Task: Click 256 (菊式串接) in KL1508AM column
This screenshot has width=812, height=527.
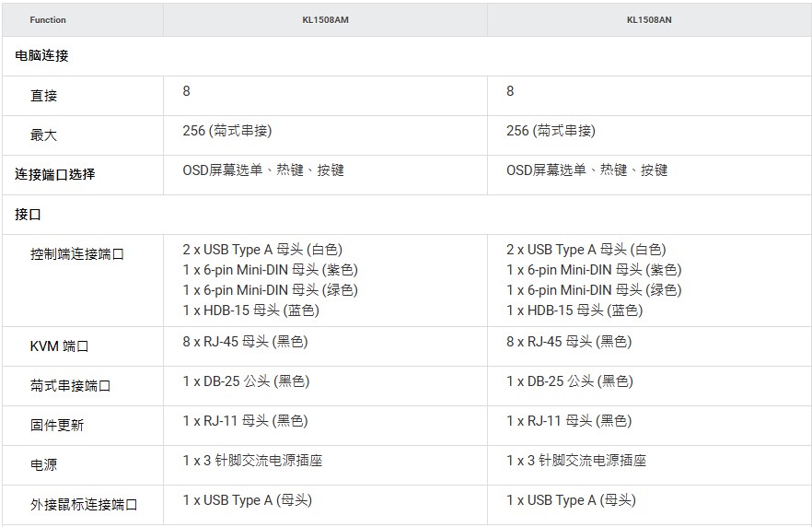Action: tap(226, 131)
